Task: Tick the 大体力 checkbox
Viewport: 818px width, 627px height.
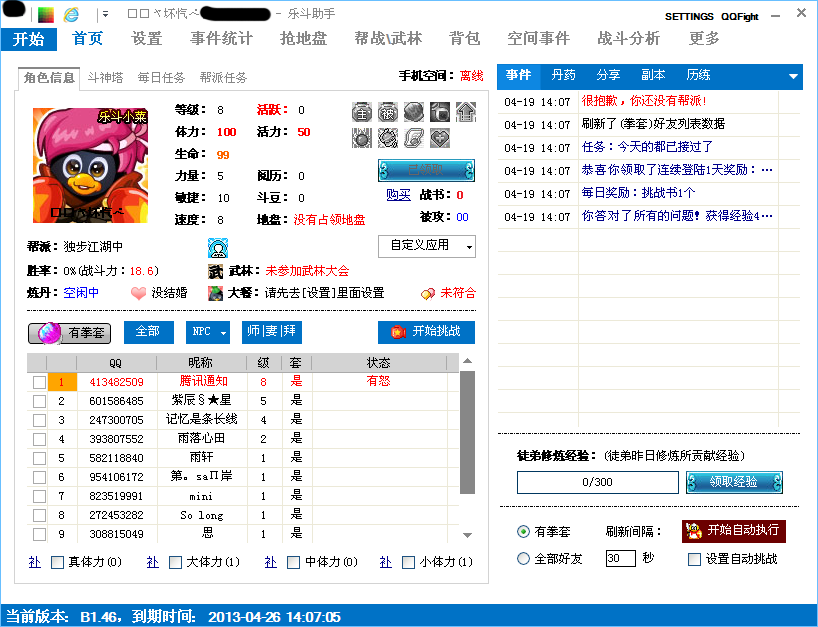Action: tap(175, 563)
